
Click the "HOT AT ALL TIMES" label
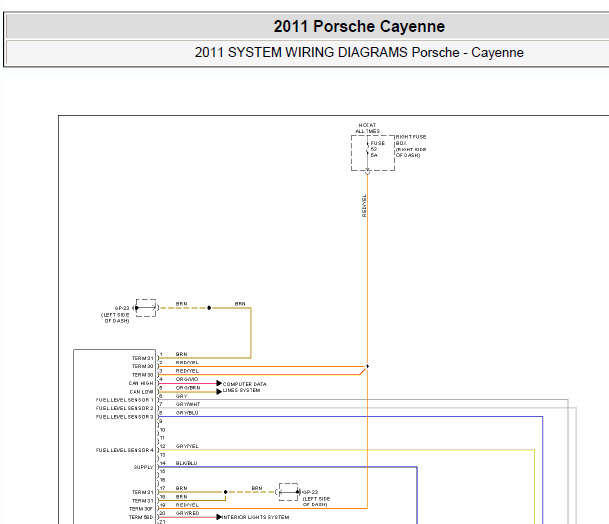(x=367, y=128)
